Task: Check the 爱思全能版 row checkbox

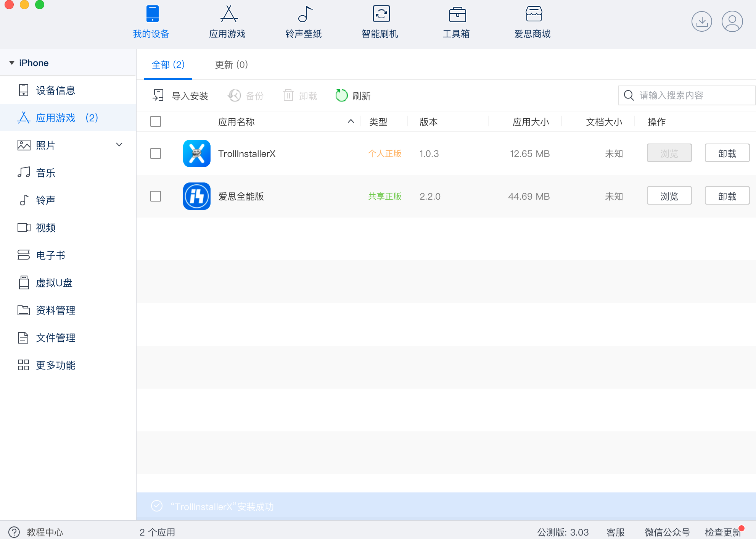Action: 156,197
